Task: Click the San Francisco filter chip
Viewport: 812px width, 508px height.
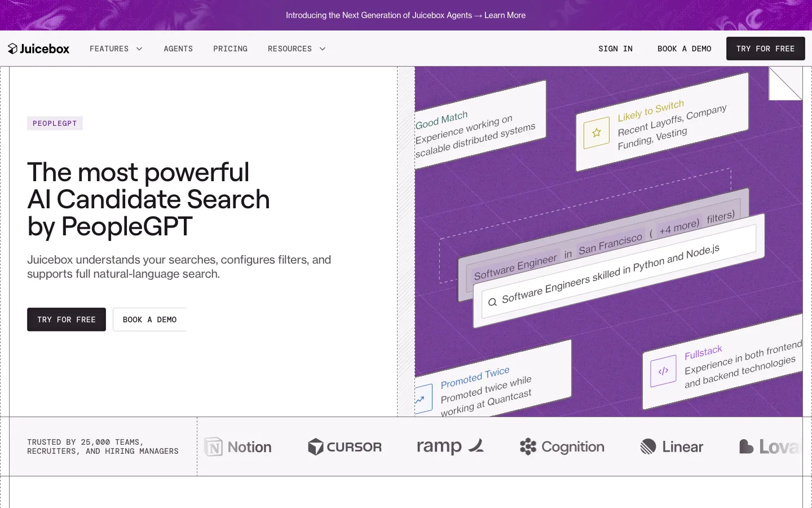Action: click(x=610, y=244)
